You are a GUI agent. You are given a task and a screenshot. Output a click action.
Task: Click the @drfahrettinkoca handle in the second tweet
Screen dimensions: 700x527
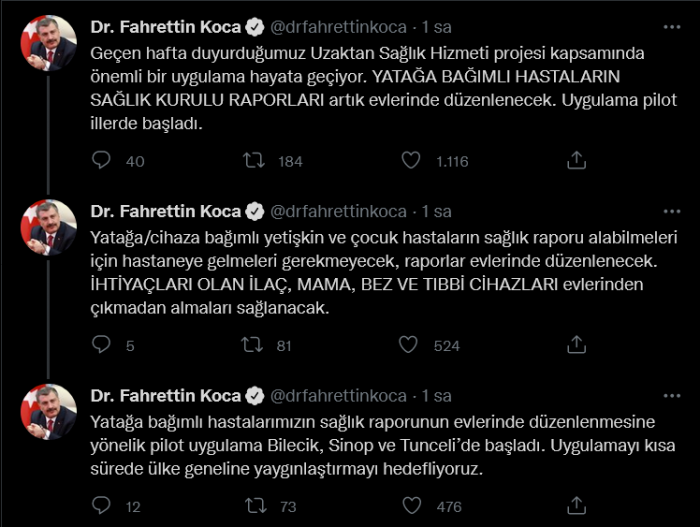click(x=338, y=211)
